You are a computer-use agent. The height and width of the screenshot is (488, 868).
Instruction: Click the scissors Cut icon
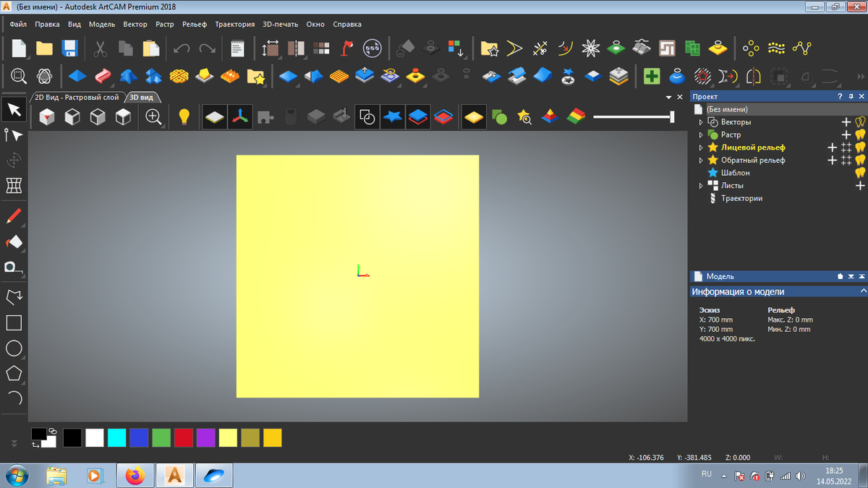pyautogui.click(x=100, y=48)
